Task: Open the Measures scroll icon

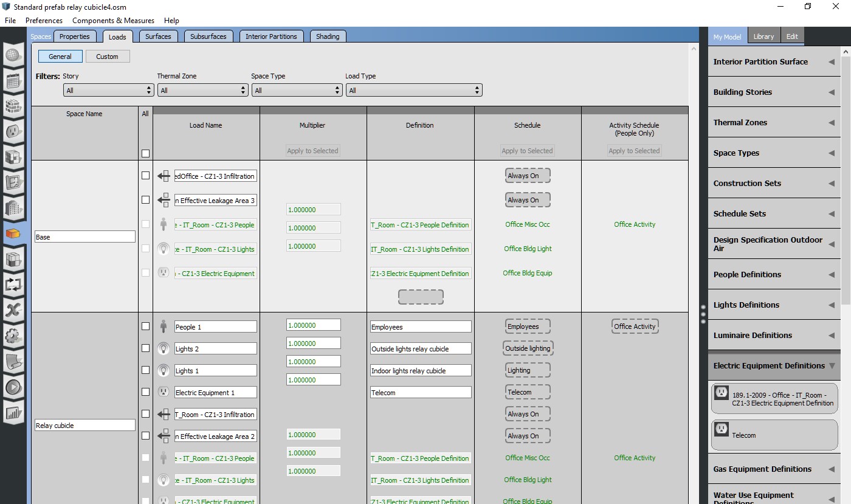Action: [13, 361]
